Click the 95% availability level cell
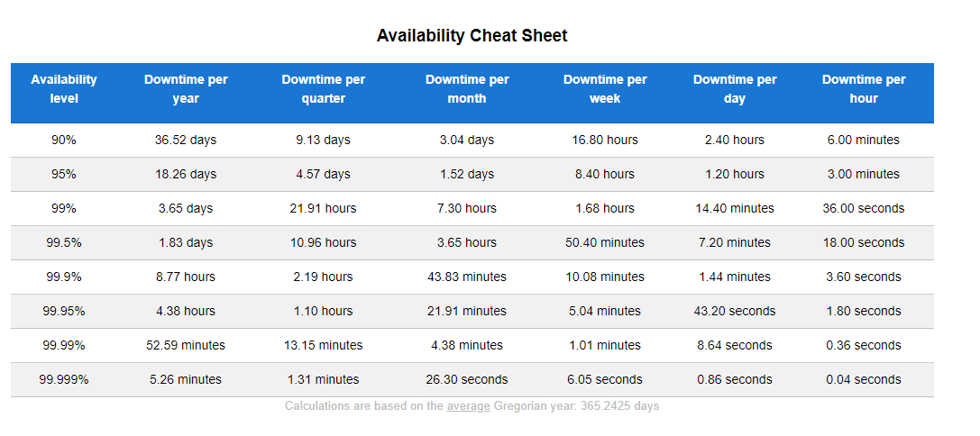980x436 pixels. [x=64, y=174]
